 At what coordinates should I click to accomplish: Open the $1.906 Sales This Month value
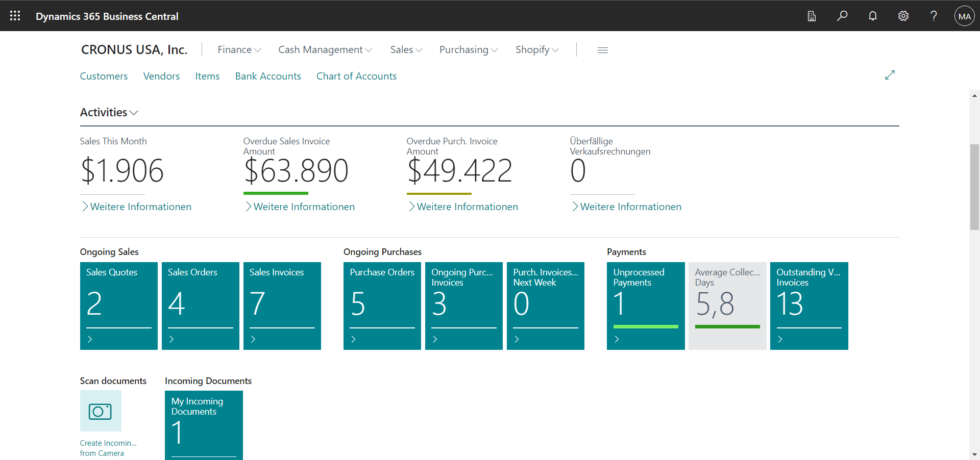click(x=122, y=170)
